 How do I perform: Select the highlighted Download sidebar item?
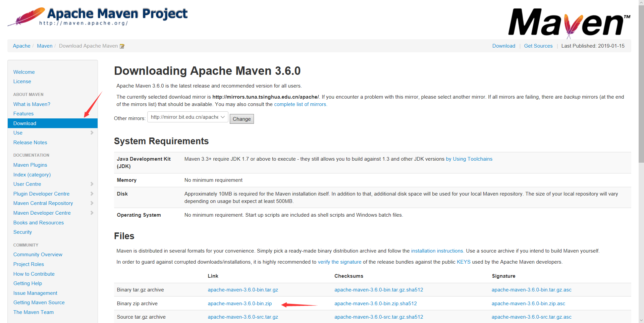pos(53,123)
